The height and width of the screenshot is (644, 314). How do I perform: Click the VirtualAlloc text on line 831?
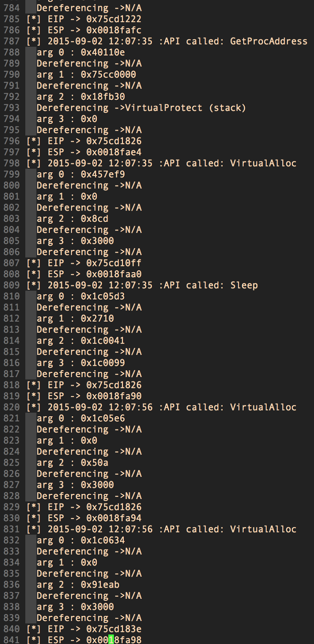(x=263, y=529)
